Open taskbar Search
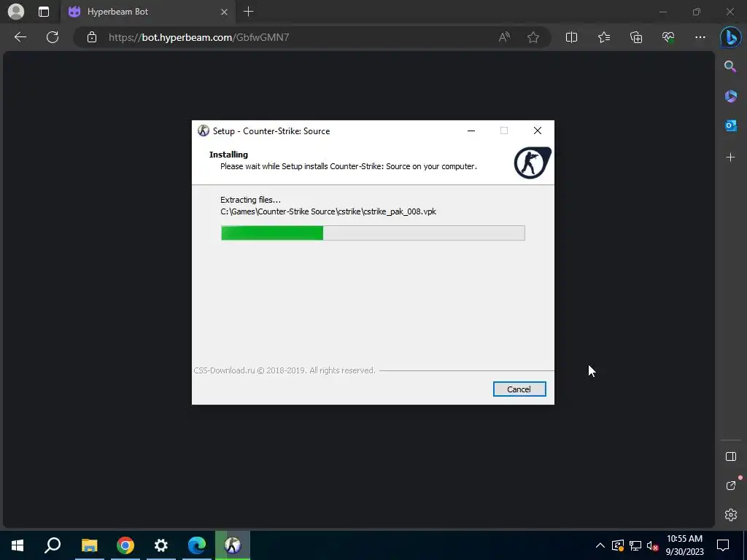This screenshot has height=560, width=747. click(53, 545)
